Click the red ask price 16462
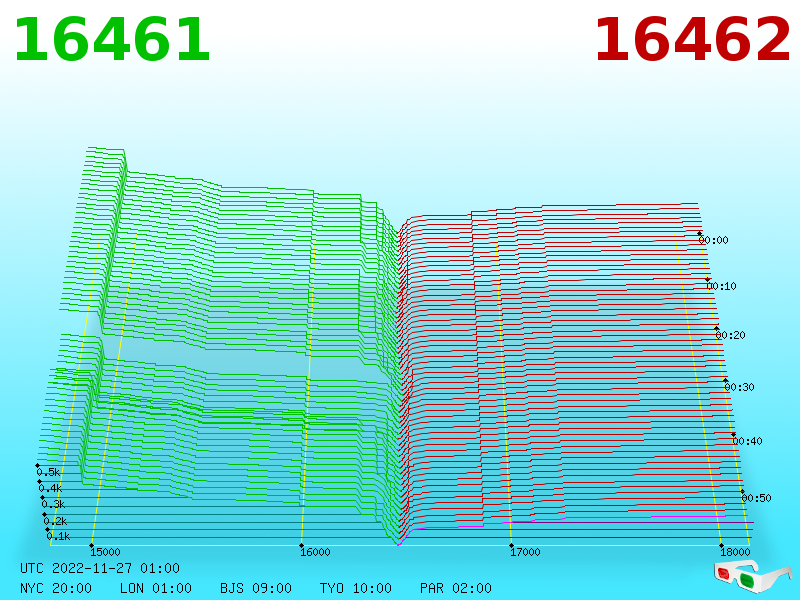Image resolution: width=800 pixels, height=600 pixels. [692, 40]
